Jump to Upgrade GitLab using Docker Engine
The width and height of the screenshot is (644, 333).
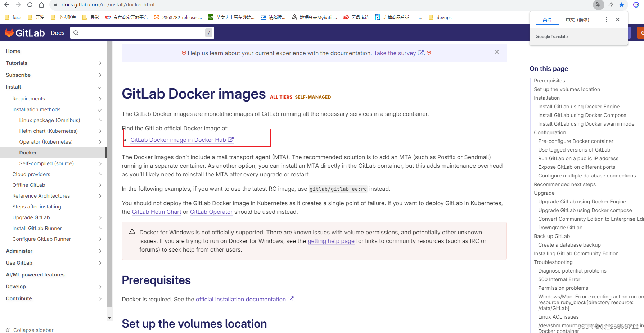[x=582, y=202]
